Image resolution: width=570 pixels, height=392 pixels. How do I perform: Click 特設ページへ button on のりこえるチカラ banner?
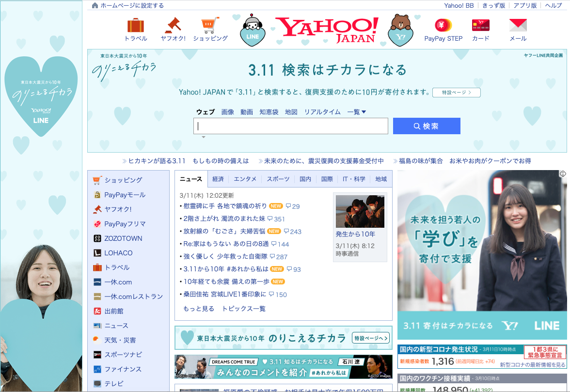[x=371, y=338]
